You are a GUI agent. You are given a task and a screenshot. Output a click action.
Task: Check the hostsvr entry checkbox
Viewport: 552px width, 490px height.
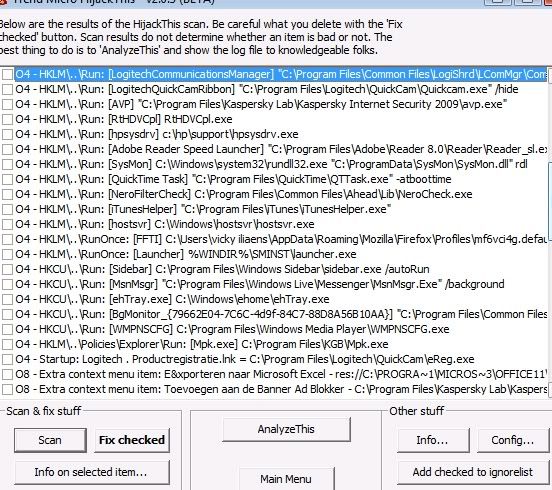(7, 224)
